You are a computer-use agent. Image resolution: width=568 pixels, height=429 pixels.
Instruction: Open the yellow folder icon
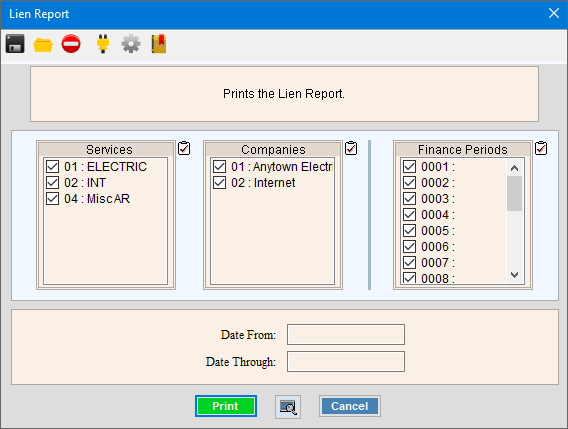[43, 45]
